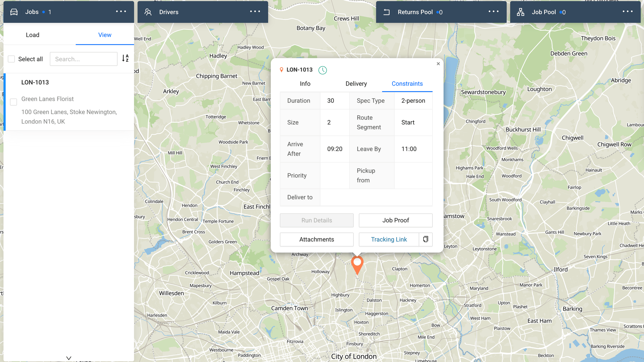Click the Duration value 30
The width and height of the screenshot is (644, 362).
pyautogui.click(x=331, y=101)
